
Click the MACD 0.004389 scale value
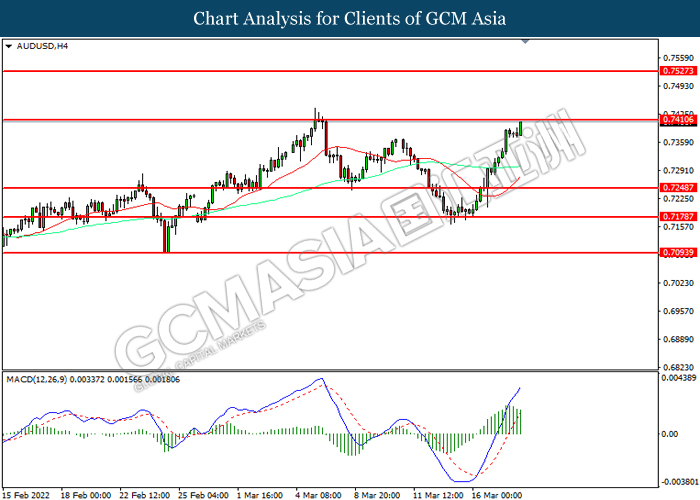click(x=679, y=378)
